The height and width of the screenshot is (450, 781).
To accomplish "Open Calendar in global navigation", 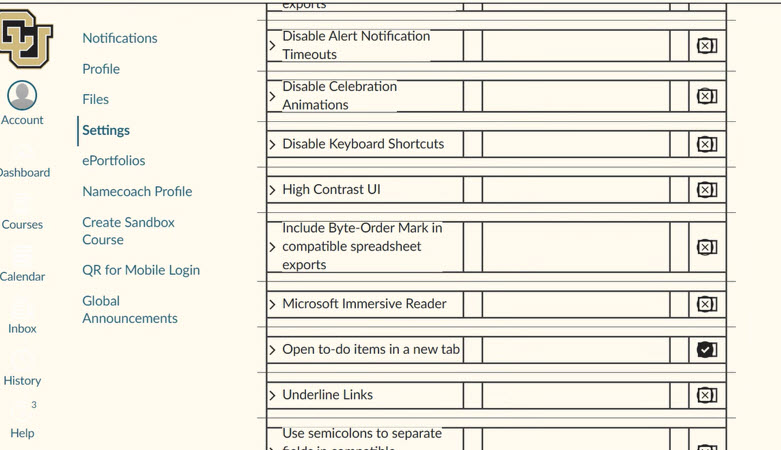I will point(22,276).
